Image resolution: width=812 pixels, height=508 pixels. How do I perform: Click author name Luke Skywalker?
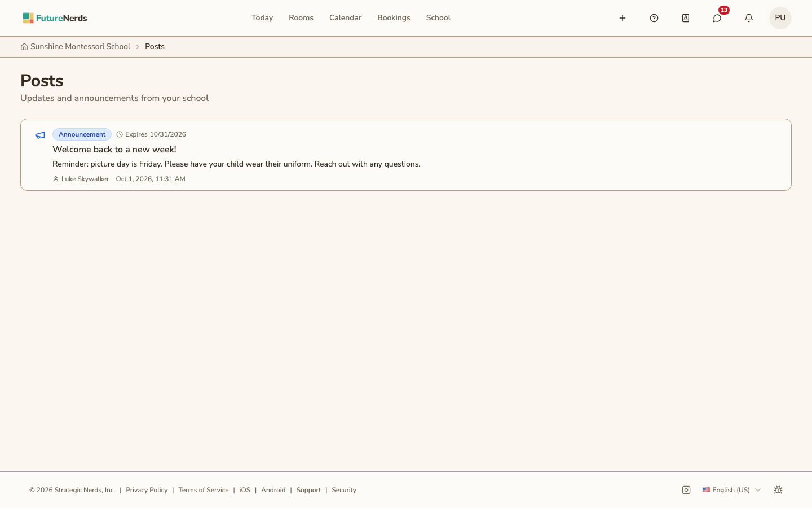[x=85, y=179]
